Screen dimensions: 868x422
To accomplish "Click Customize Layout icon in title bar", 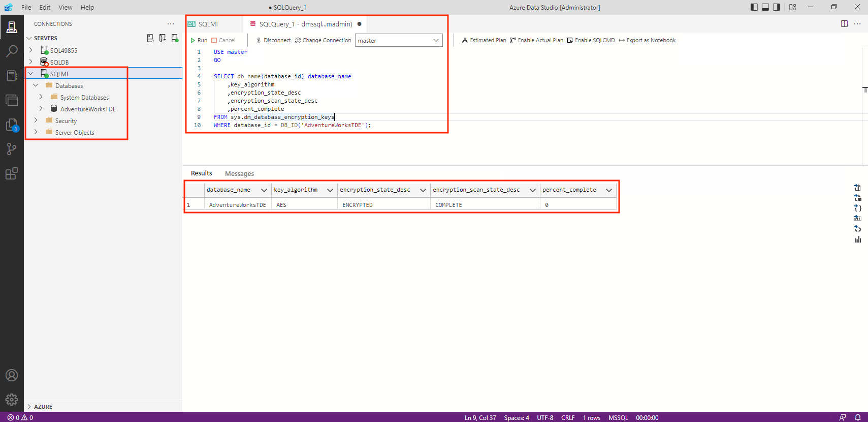I will [793, 7].
